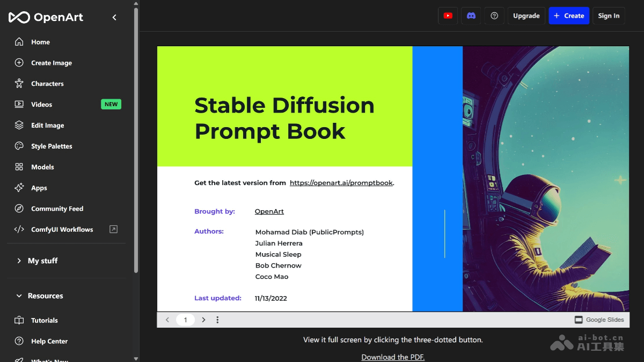Click the Download the PDF link

click(x=392, y=357)
